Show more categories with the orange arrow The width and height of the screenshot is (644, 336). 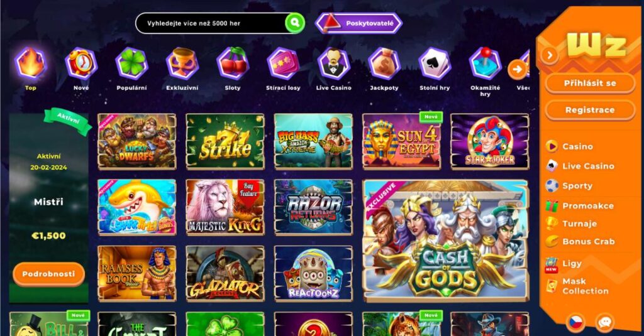point(517,69)
